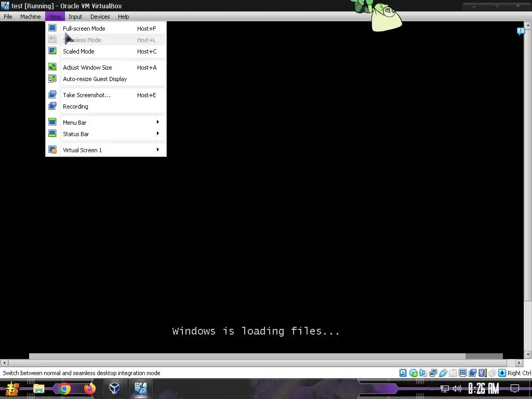
Task: Click the shared folders status icon
Action: (453, 373)
